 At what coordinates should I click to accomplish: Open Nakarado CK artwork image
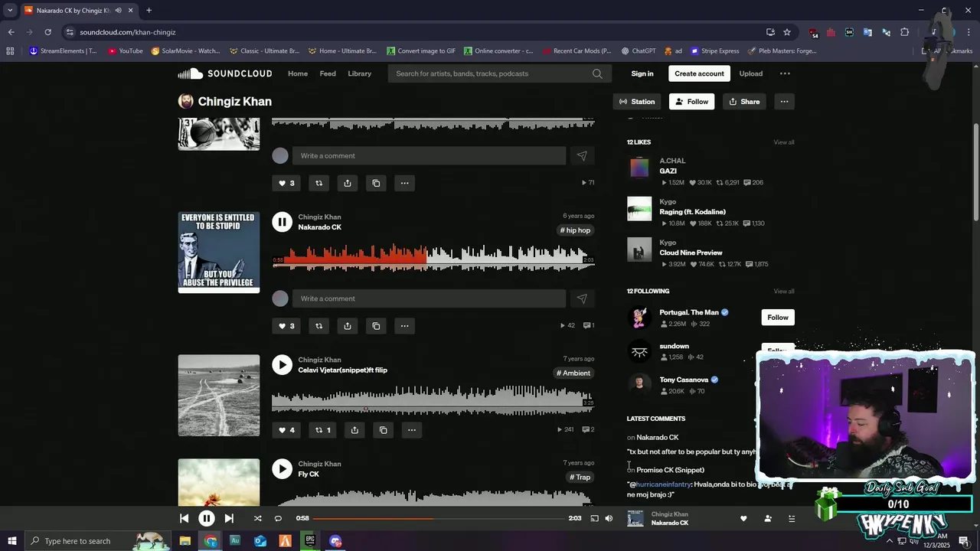(x=219, y=253)
